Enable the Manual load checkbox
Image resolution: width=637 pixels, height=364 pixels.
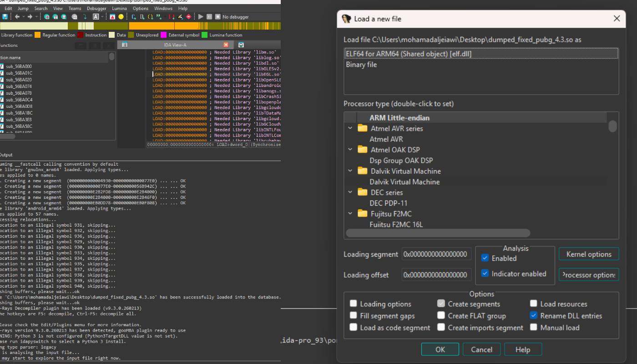(534, 327)
